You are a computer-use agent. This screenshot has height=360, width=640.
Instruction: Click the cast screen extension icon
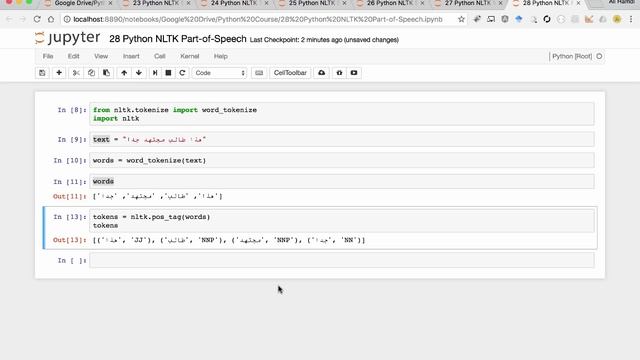491,19
